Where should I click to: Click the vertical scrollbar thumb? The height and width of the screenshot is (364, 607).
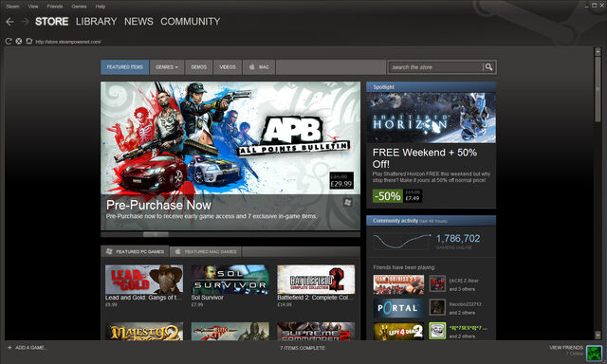[x=598, y=89]
